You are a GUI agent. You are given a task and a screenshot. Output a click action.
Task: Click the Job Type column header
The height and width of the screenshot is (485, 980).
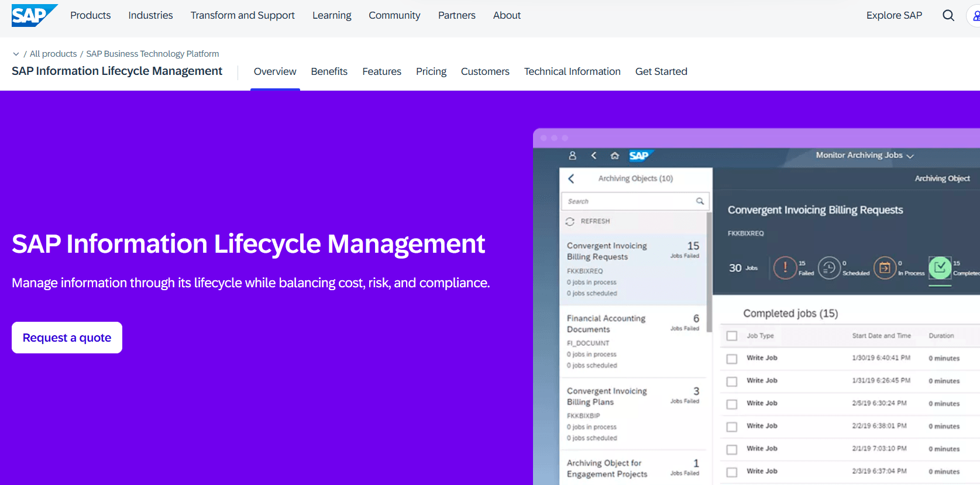tap(760, 336)
